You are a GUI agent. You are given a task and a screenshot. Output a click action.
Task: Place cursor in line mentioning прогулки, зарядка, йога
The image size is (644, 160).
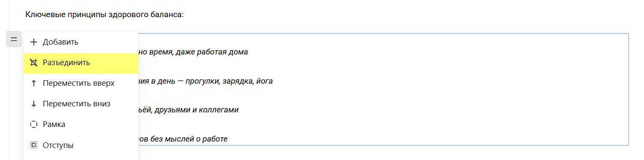coord(206,81)
